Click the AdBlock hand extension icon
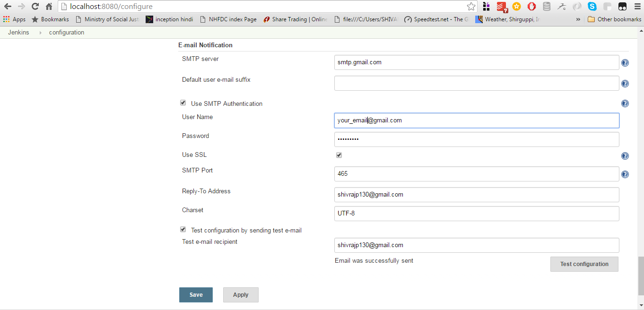Image resolution: width=644 pixels, height=310 pixels. [x=531, y=7]
